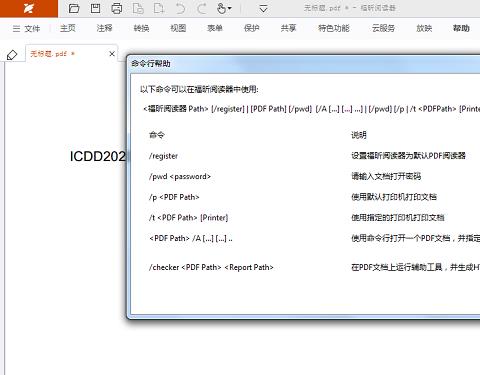
Task: Switch to the 特色功能 ribbon tab
Action: [x=334, y=28]
